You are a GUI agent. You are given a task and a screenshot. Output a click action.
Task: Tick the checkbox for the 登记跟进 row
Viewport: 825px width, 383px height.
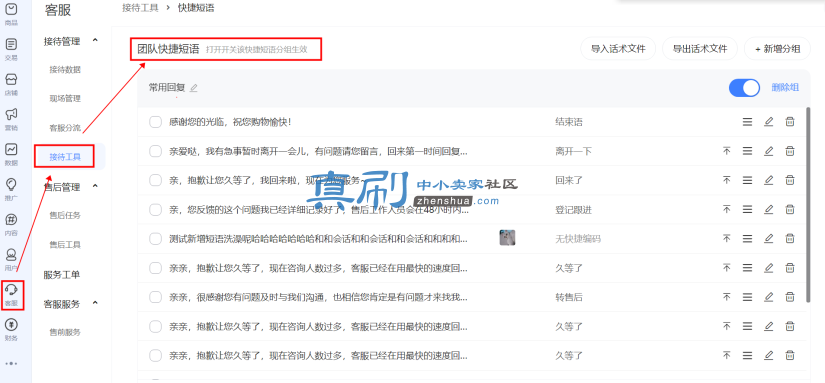click(155, 209)
